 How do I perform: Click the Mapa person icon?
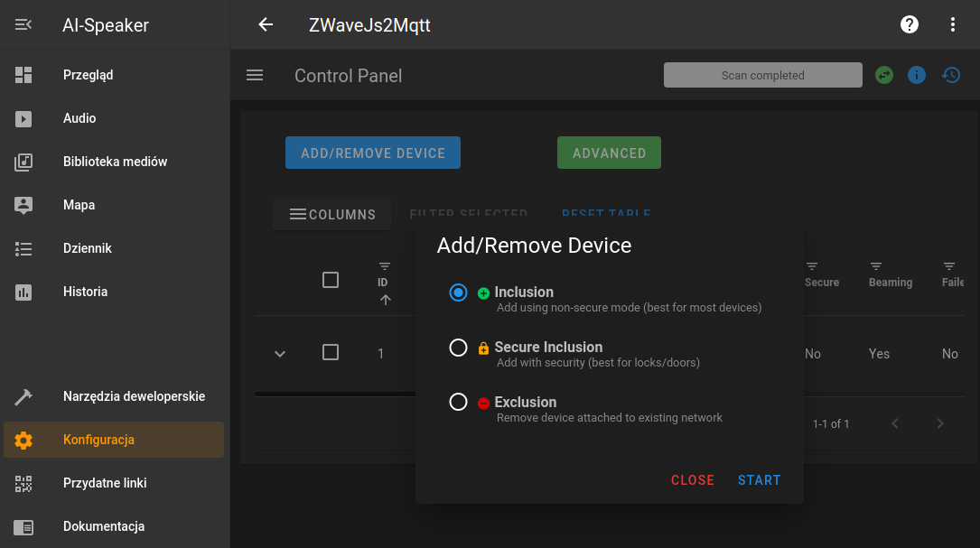[23, 205]
